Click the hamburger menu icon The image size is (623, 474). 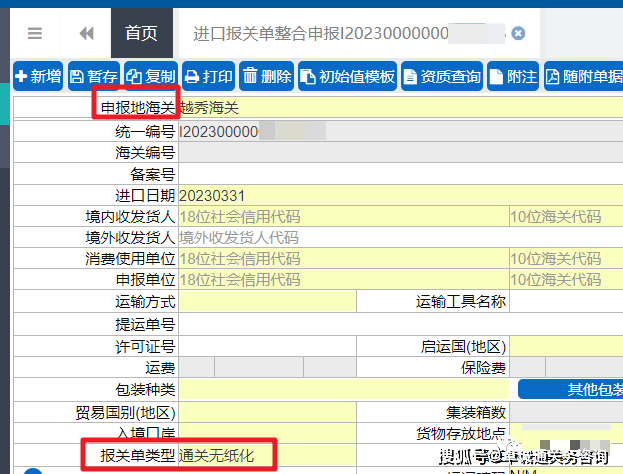click(35, 33)
